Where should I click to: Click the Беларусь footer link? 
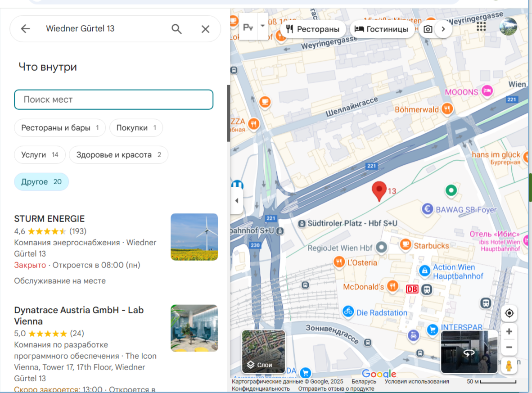coord(364,381)
